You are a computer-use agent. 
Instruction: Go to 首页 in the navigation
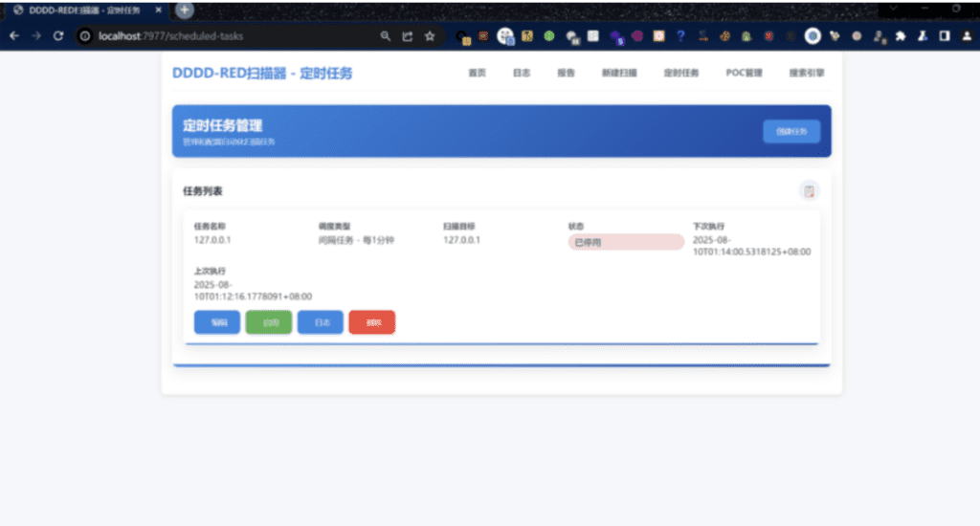coord(477,73)
